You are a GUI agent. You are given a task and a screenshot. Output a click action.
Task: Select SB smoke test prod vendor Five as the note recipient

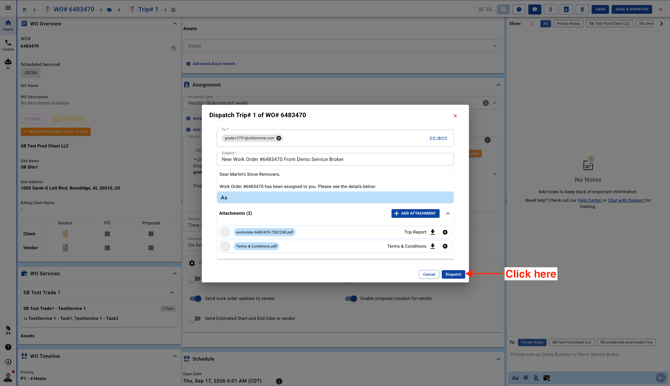pos(626,342)
